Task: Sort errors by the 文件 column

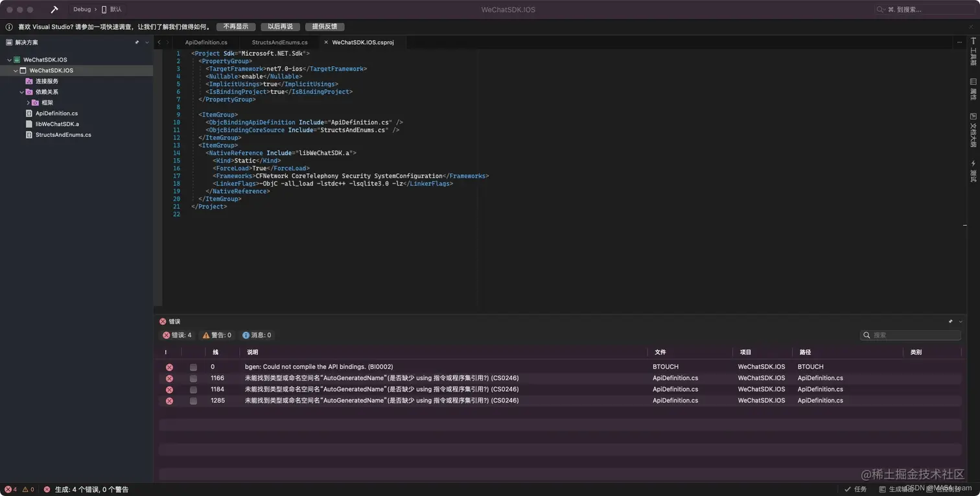Action: point(690,352)
